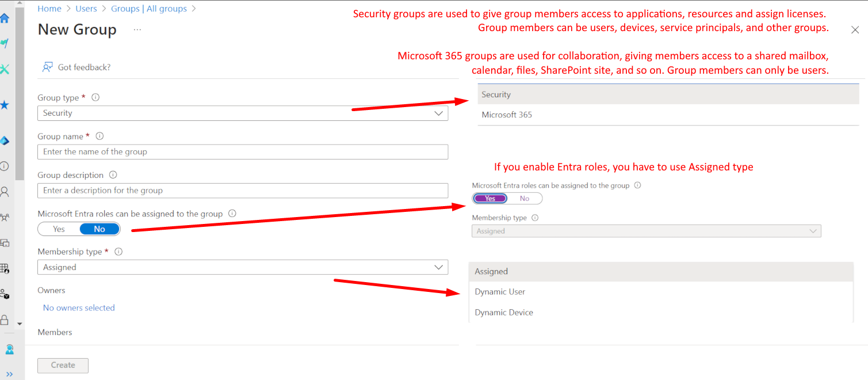Expand sidebar with double chevron icon

tap(9, 374)
